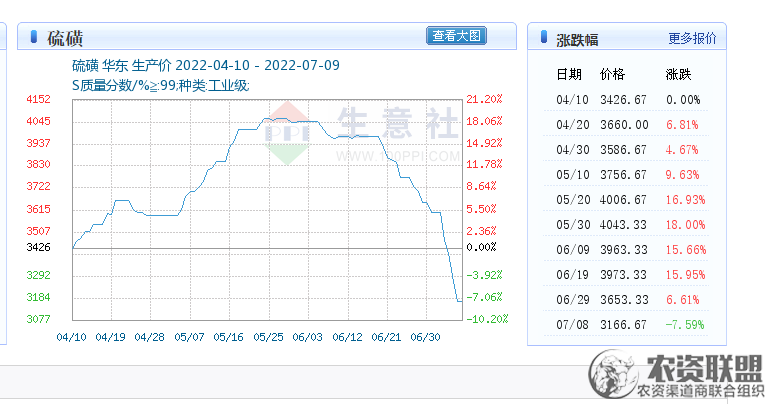The image size is (776, 404).
Task: Click the 价格 column header
Action: point(612,75)
